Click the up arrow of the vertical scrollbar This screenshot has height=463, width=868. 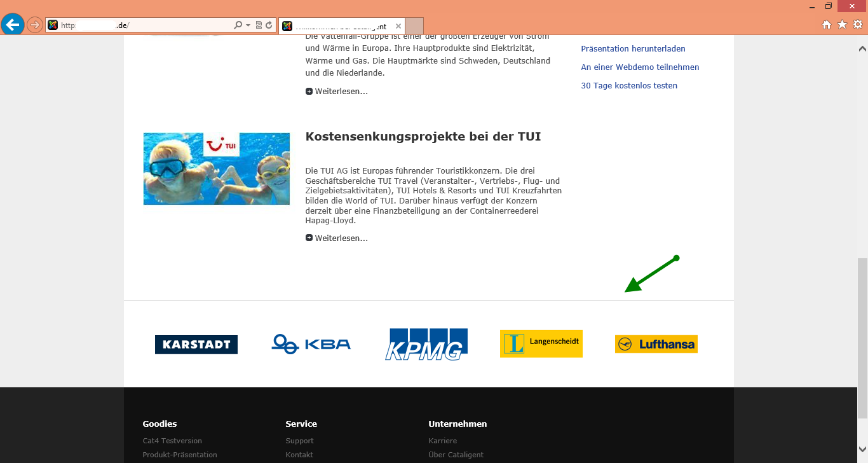[862, 48]
